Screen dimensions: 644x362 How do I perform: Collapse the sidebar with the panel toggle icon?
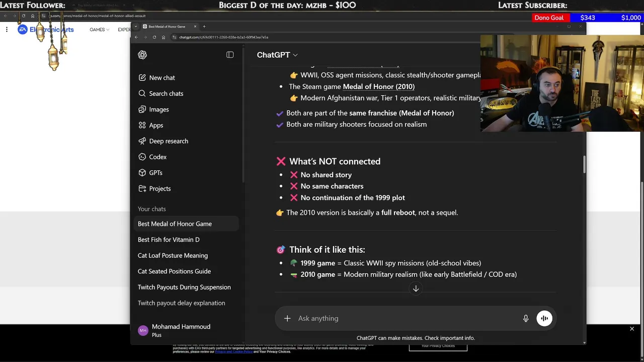click(230, 55)
